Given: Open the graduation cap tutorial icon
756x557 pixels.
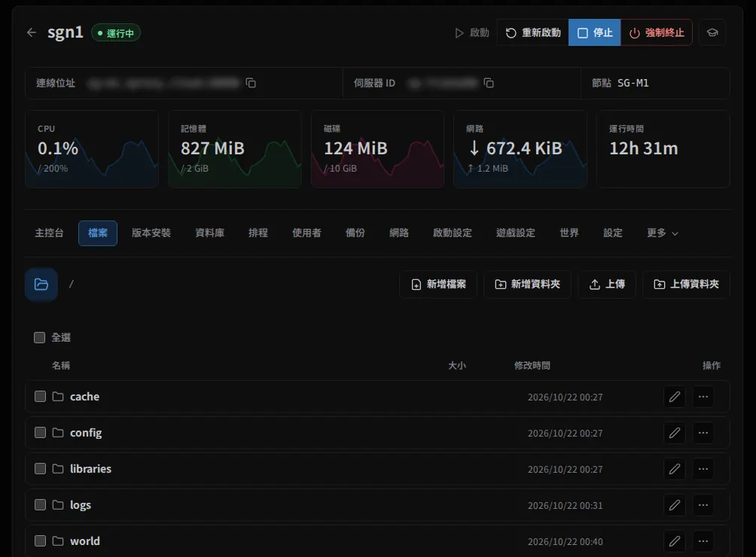Looking at the screenshot, I should click(712, 33).
